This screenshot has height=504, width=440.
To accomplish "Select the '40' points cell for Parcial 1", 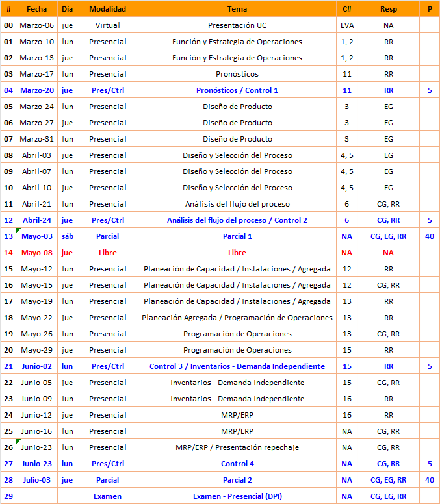I will [430, 236].
